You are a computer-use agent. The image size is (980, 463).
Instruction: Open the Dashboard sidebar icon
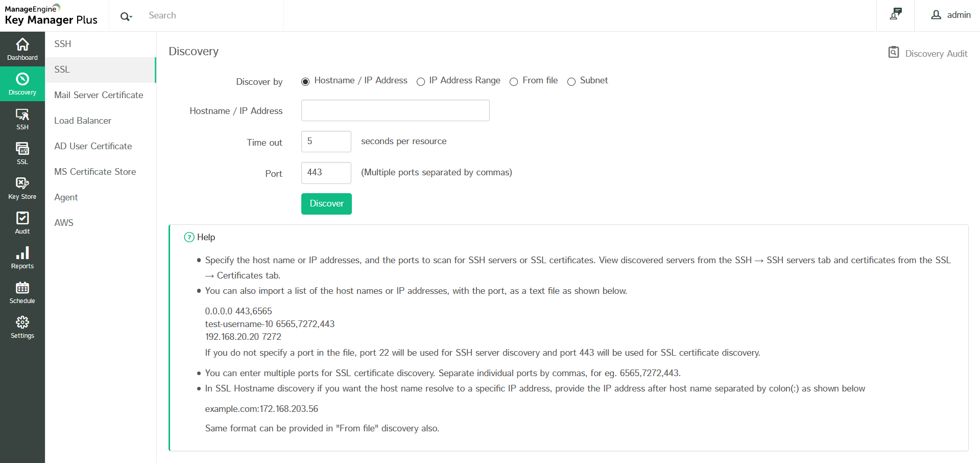coord(22,49)
